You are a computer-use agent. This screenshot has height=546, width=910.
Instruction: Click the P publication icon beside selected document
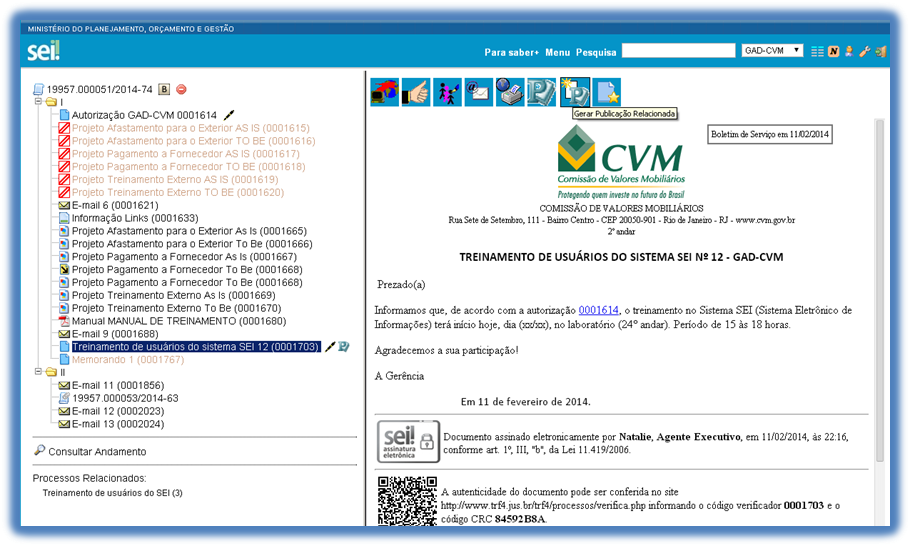(344, 347)
